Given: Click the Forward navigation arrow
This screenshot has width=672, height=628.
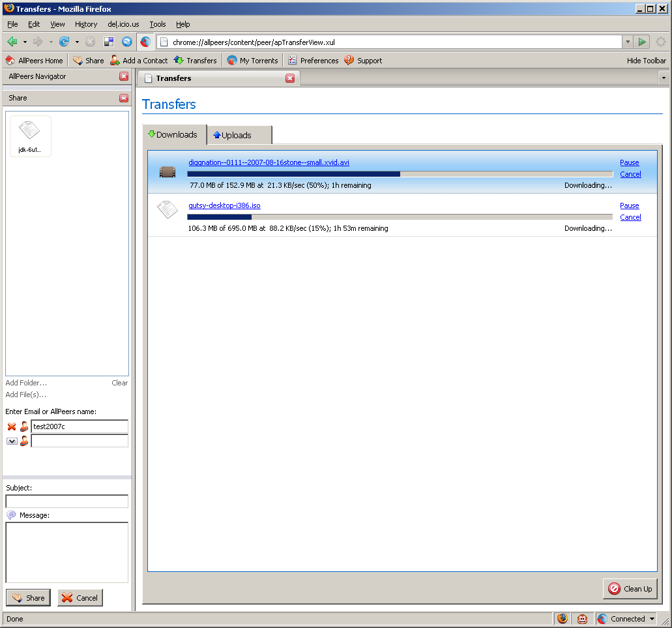Looking at the screenshot, I should [x=38, y=42].
